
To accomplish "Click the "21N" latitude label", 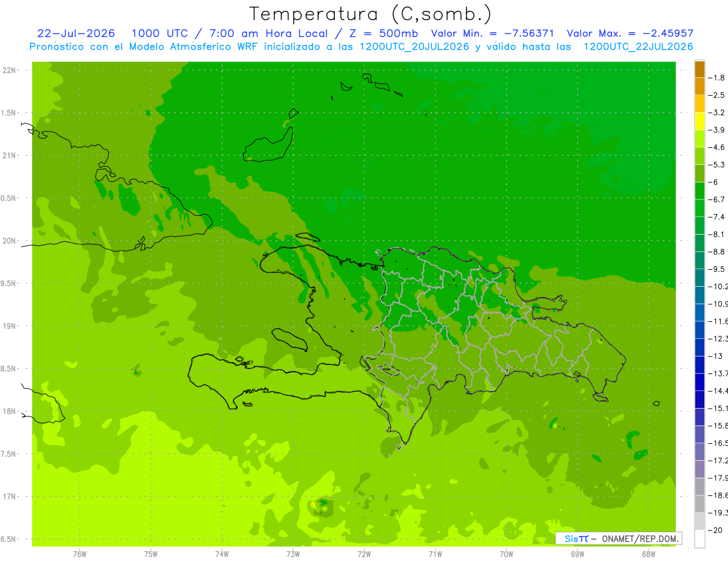I will tap(9, 156).
